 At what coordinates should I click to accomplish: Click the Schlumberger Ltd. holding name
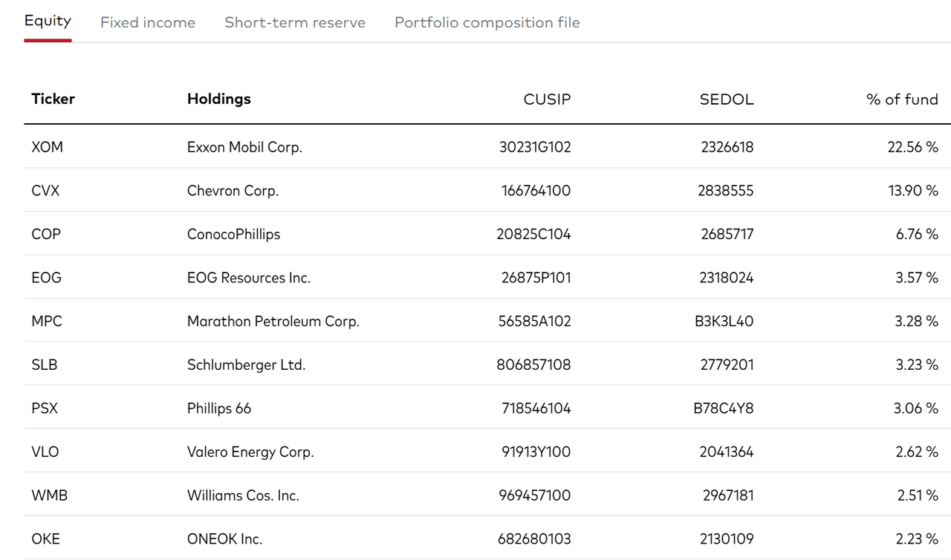coord(247,365)
